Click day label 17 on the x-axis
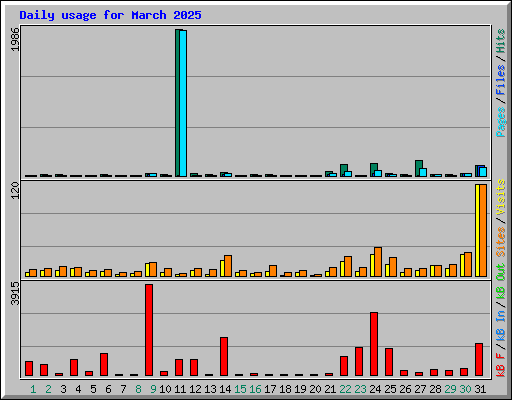The height and width of the screenshot is (400, 512). pyautogui.click(x=270, y=389)
